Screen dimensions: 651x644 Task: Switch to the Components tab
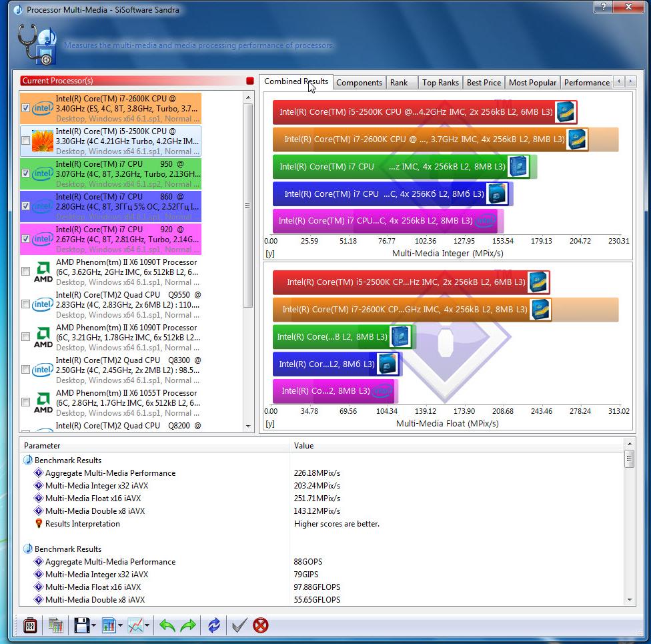(x=359, y=82)
